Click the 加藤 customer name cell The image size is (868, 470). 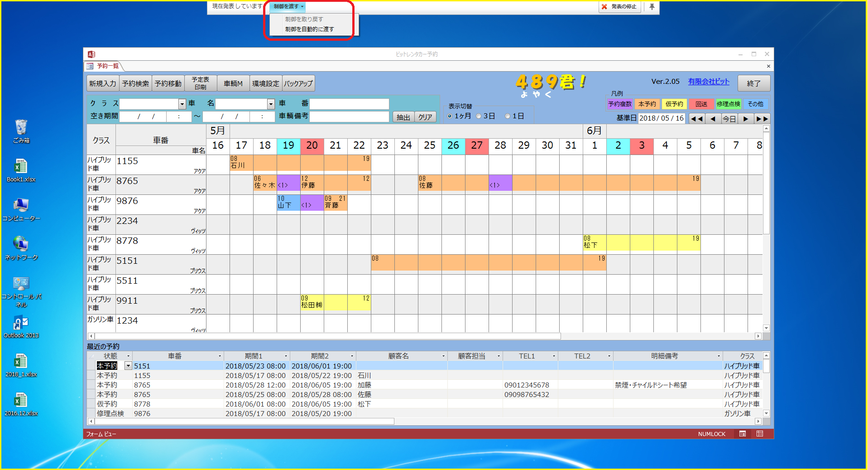(x=401, y=385)
